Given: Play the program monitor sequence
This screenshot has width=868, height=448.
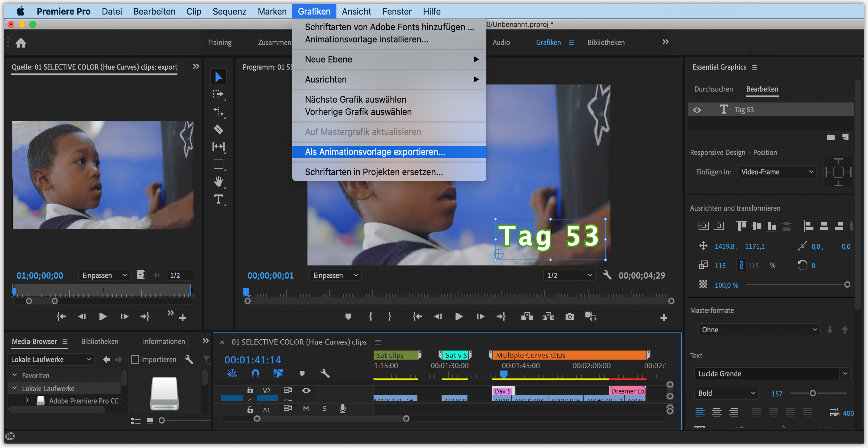Looking at the screenshot, I should click(x=459, y=317).
